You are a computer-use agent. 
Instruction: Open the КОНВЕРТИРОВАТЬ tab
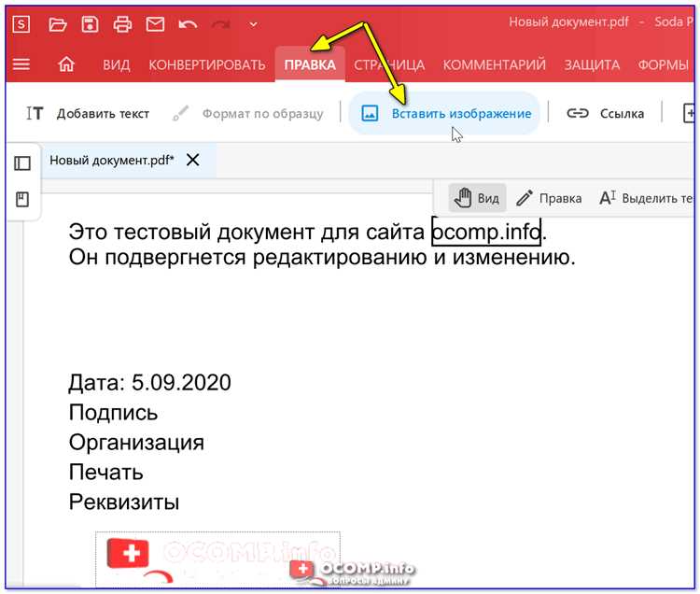click(207, 65)
